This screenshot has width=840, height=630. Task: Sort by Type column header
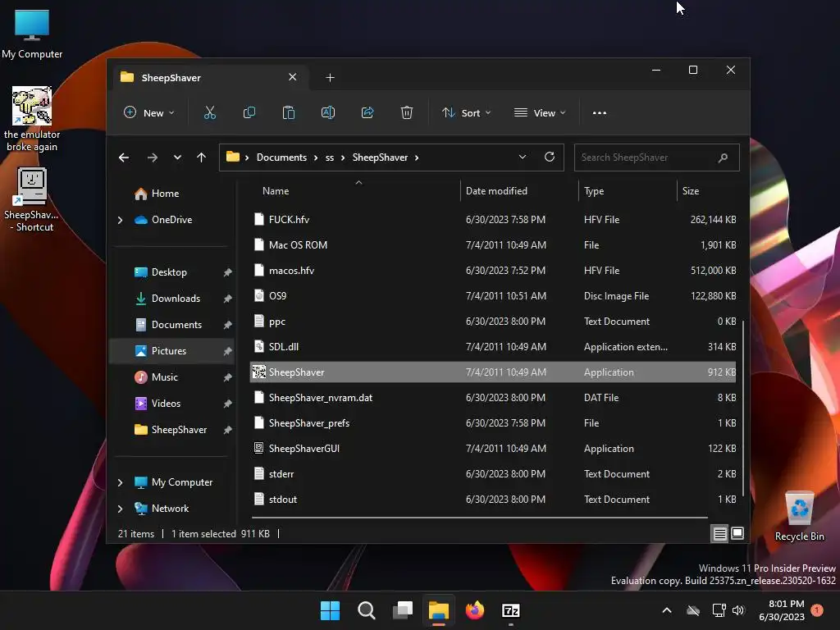594,190
